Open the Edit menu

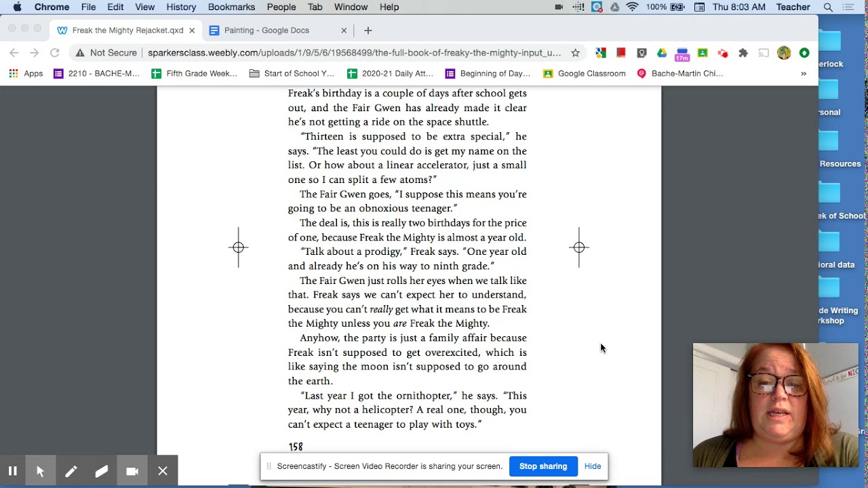(x=115, y=7)
